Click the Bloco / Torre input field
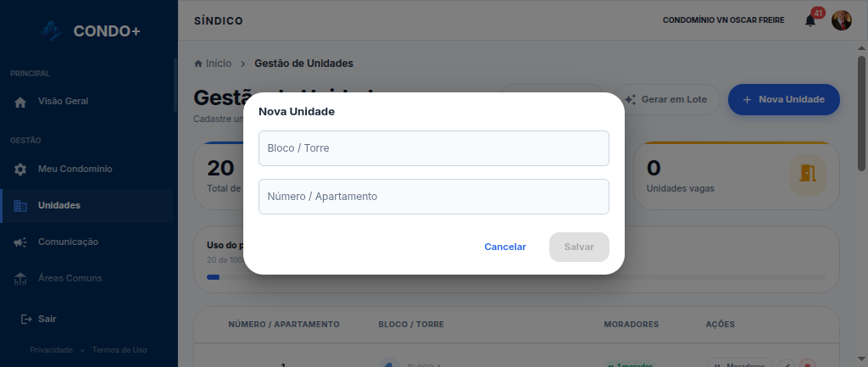This screenshot has width=868, height=367. [x=433, y=148]
